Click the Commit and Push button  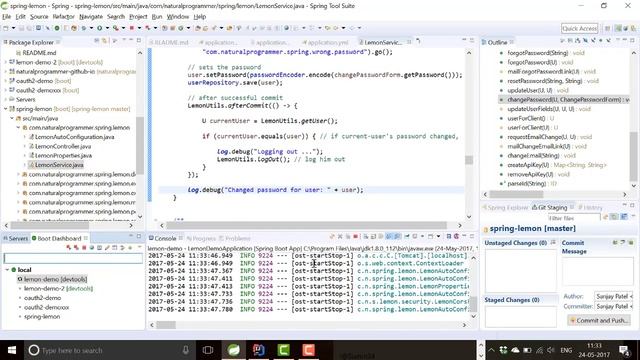coord(599,320)
